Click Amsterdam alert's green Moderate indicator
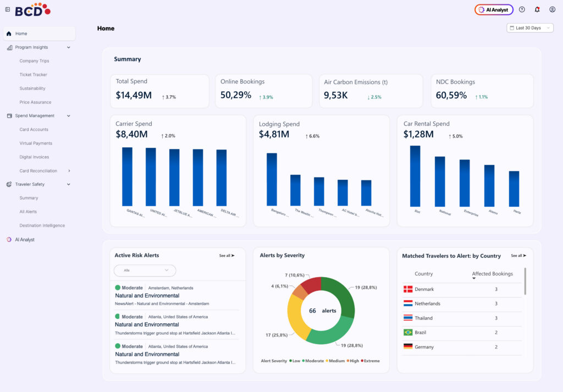This screenshot has height=392, width=563. (x=118, y=288)
